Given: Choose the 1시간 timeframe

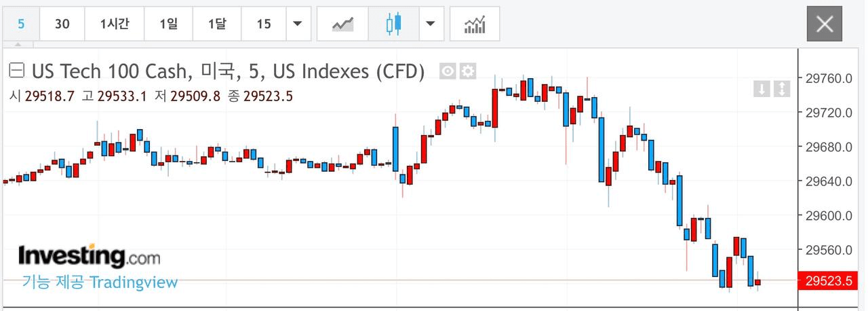Looking at the screenshot, I should (114, 24).
